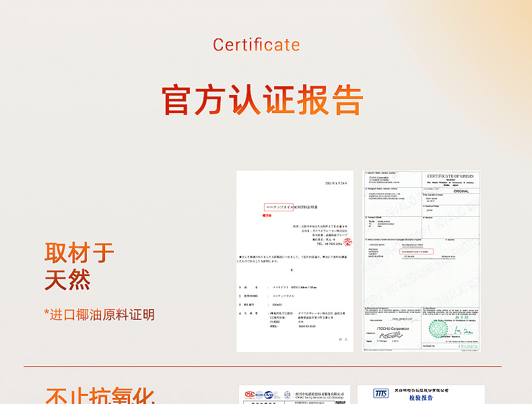Open the TTTS 检验报告 thumbnail
Screen dimensions: 532x404
point(421,395)
